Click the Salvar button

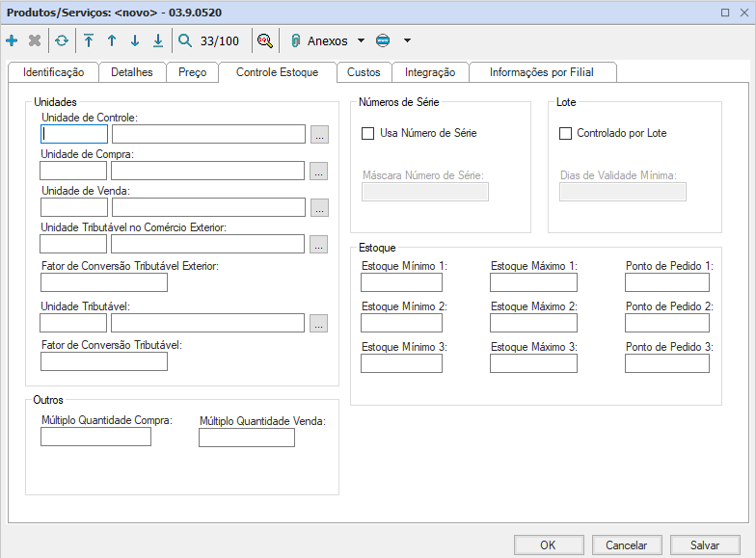[704, 545]
